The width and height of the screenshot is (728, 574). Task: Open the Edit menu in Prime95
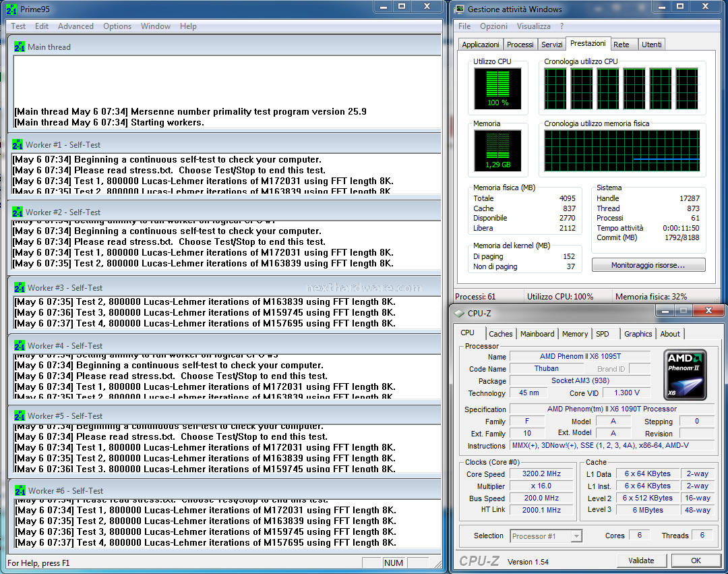(42, 26)
